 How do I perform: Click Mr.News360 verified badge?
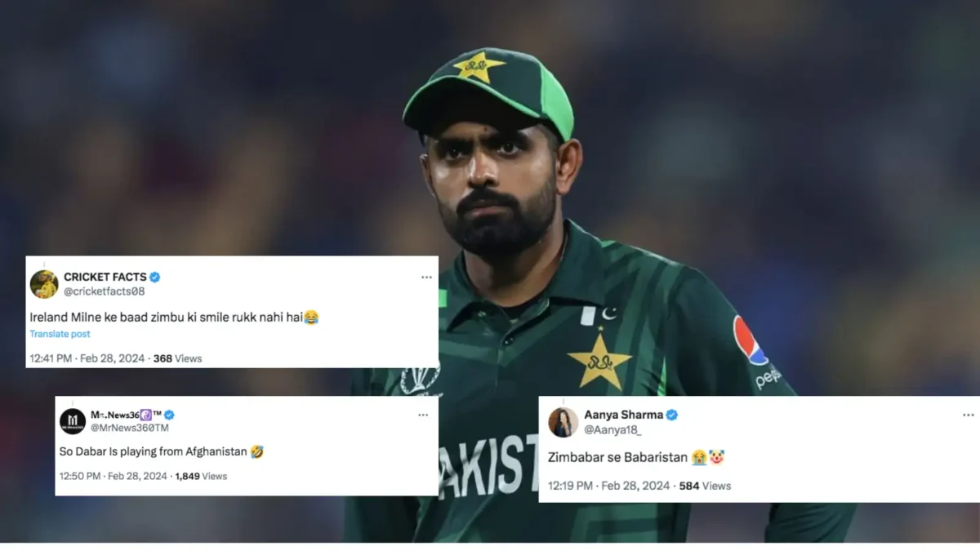pos(169,415)
